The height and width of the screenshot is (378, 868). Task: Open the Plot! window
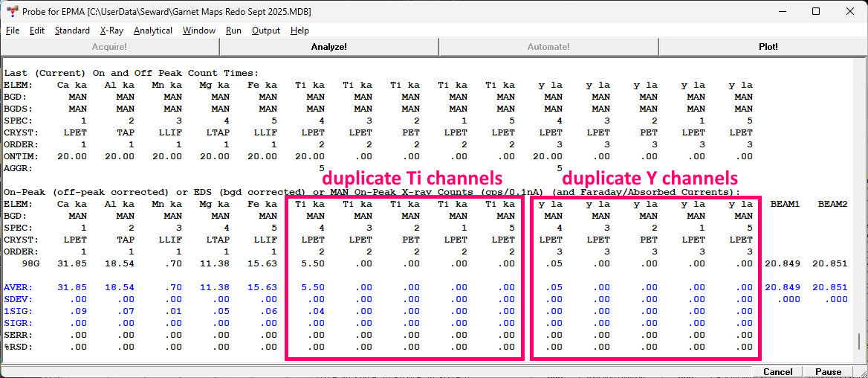[x=768, y=47]
